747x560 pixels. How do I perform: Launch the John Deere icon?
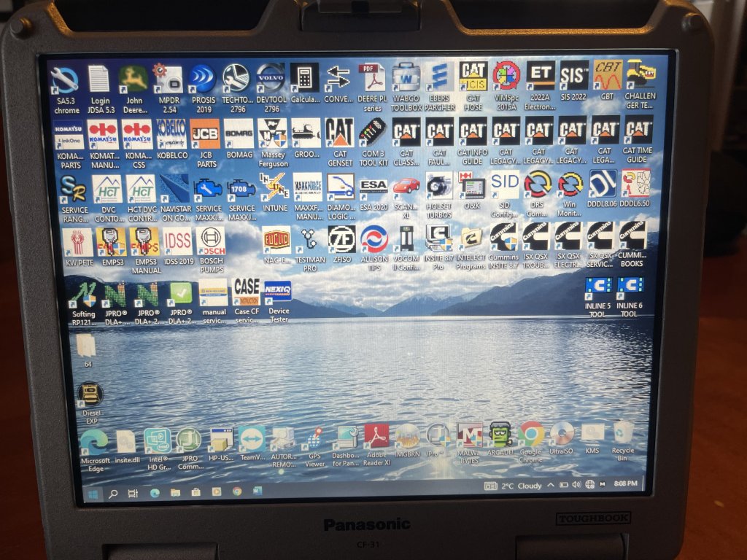click(134, 79)
